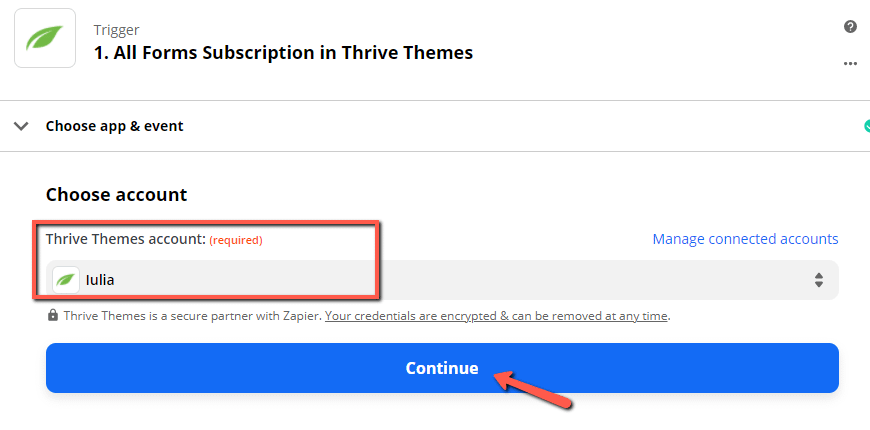Click the green checkmark status icon
Screen dimensions: 870x430
pyautogui.click(x=867, y=126)
